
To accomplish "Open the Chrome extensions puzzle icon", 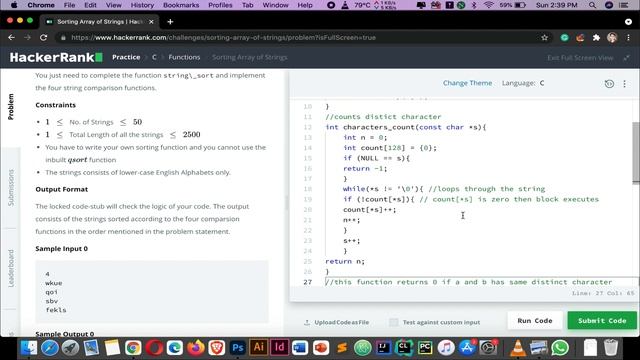I will point(596,38).
